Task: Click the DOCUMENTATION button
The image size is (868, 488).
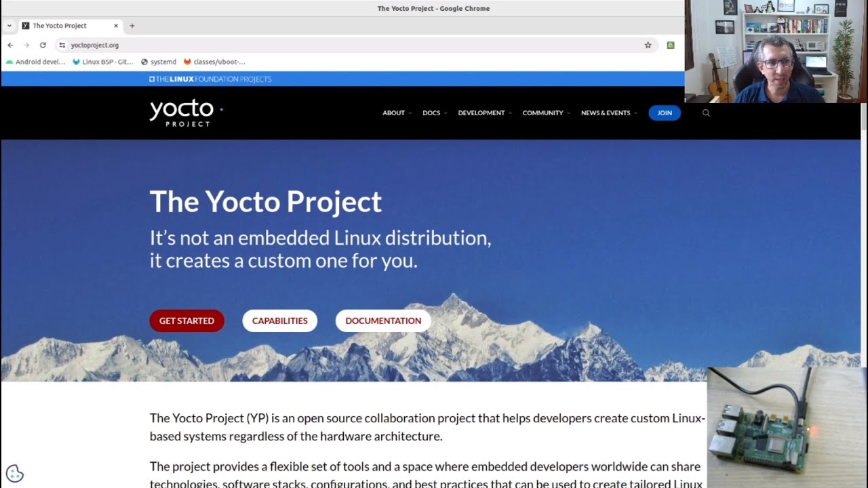Action: click(383, 321)
